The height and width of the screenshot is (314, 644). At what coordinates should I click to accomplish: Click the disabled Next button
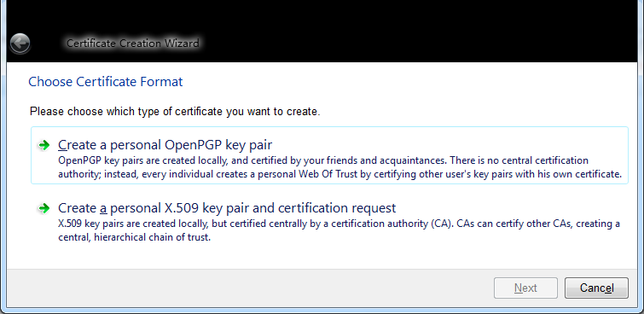(525, 288)
